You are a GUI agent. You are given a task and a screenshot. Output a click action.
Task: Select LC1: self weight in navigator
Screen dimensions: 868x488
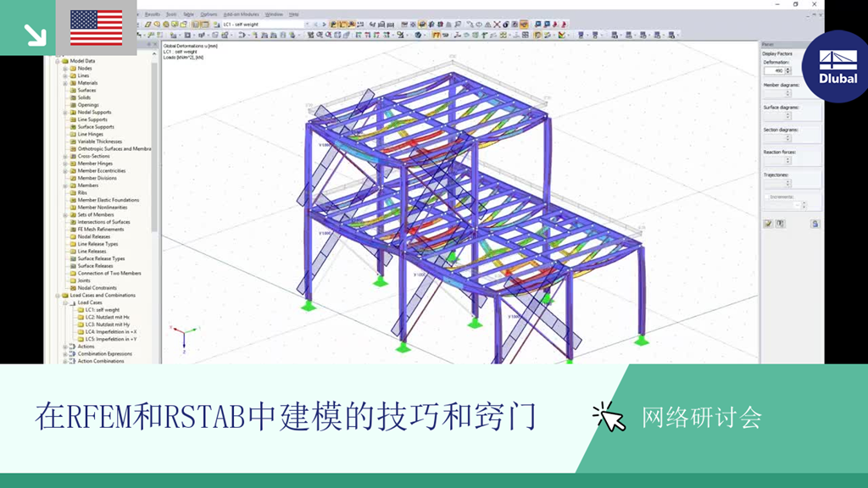pyautogui.click(x=103, y=310)
